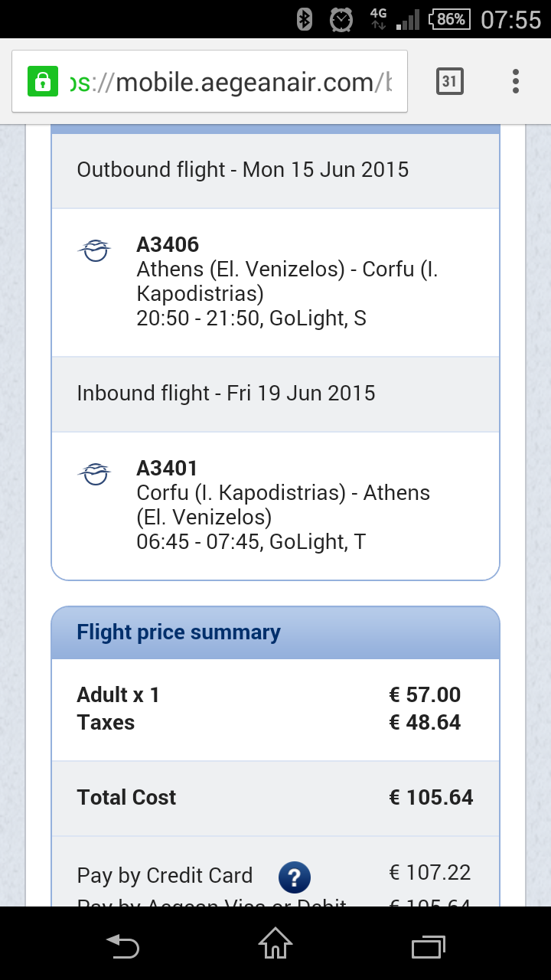The height and width of the screenshot is (980, 551).
Task: Tap the Aegean logo beside flight A3401
Action: coord(95,474)
